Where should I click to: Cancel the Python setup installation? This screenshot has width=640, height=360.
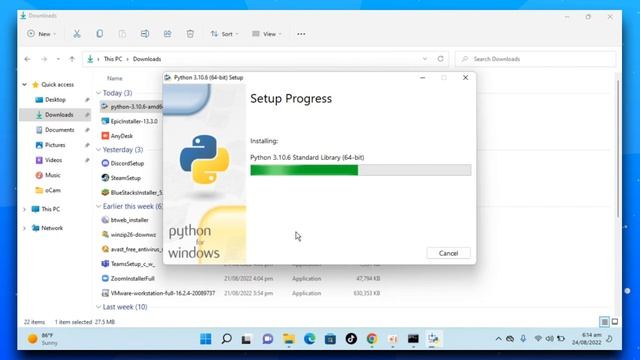448,253
